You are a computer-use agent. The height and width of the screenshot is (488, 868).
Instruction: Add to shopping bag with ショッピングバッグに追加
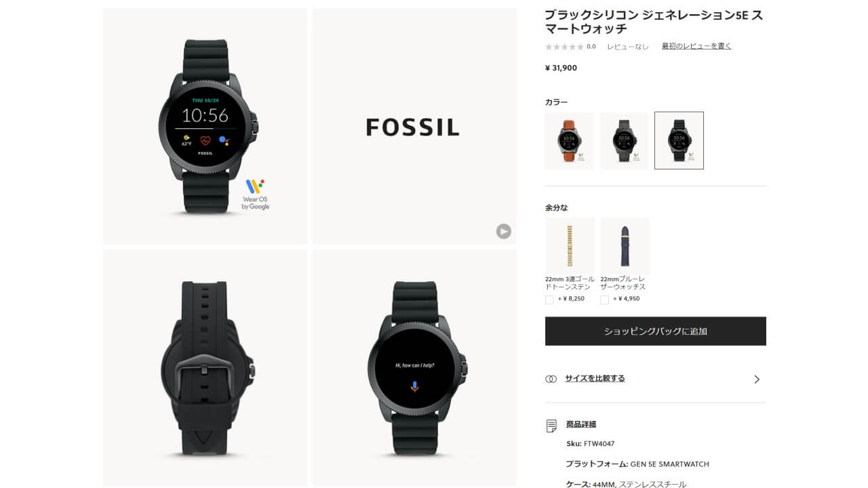pyautogui.click(x=656, y=331)
